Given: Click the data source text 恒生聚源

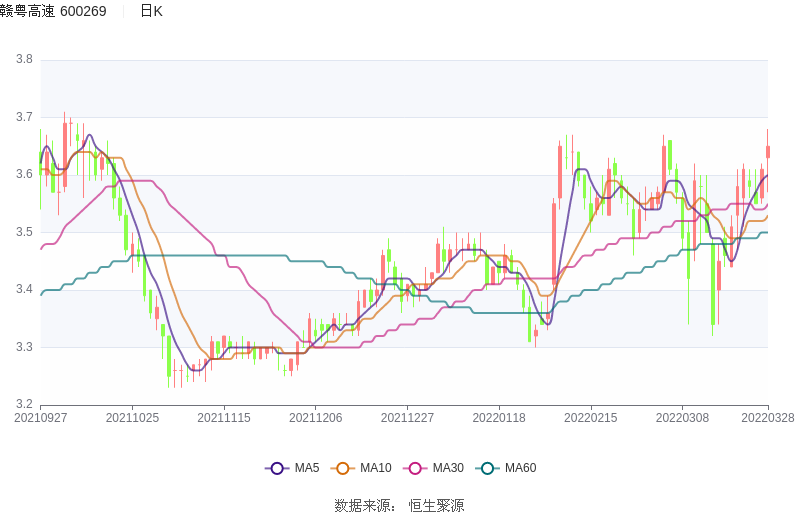Looking at the screenshot, I should pyautogui.click(x=436, y=506).
